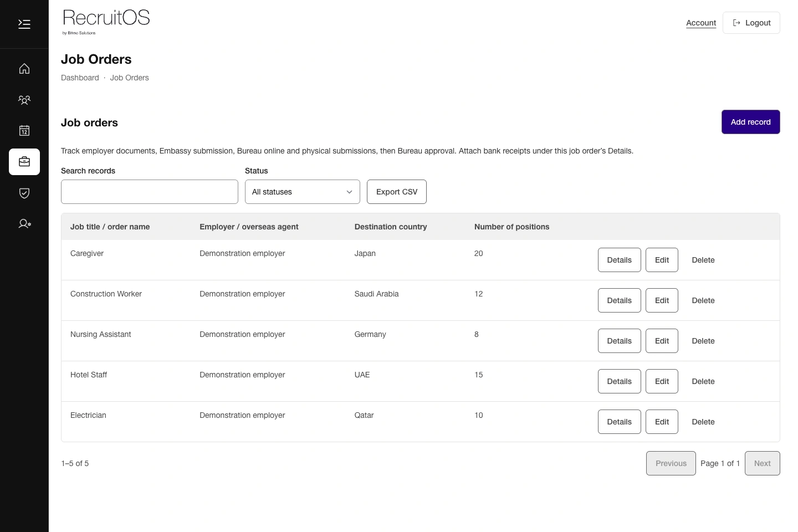The height and width of the screenshot is (532, 798).
Task: Click the Search records input field
Action: pos(150,192)
